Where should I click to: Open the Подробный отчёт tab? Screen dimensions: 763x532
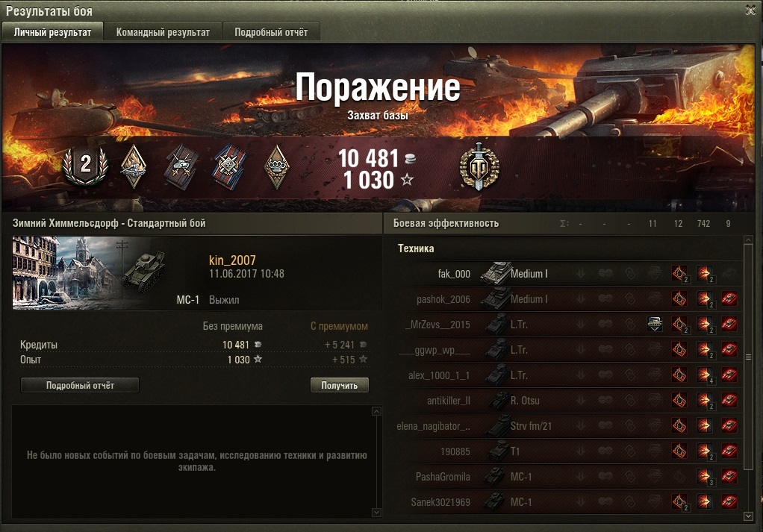(271, 32)
